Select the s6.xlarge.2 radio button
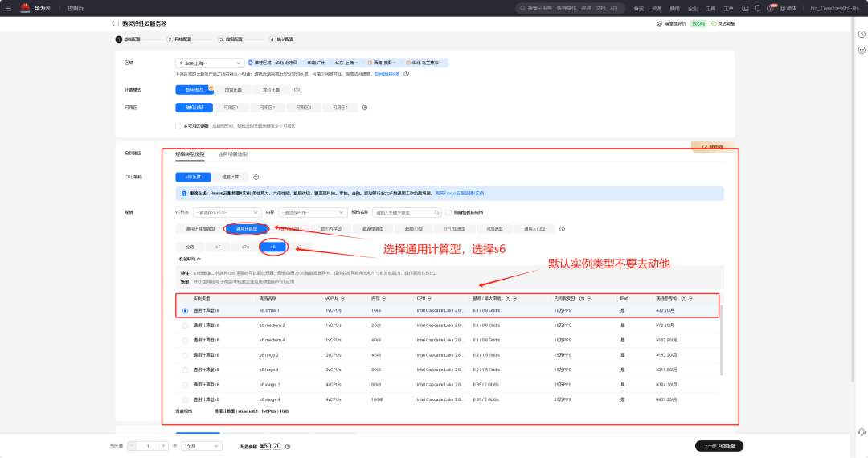 (x=185, y=385)
